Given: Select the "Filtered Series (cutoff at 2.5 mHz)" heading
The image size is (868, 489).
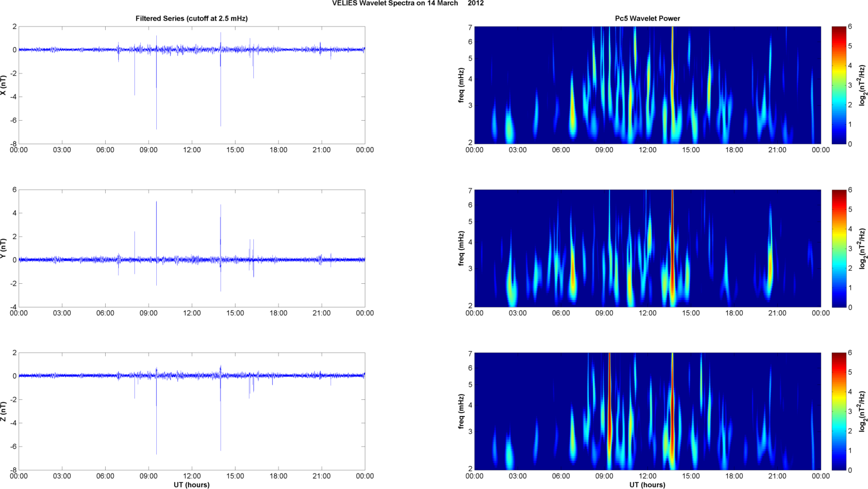Looking at the screenshot, I should tap(191, 18).
